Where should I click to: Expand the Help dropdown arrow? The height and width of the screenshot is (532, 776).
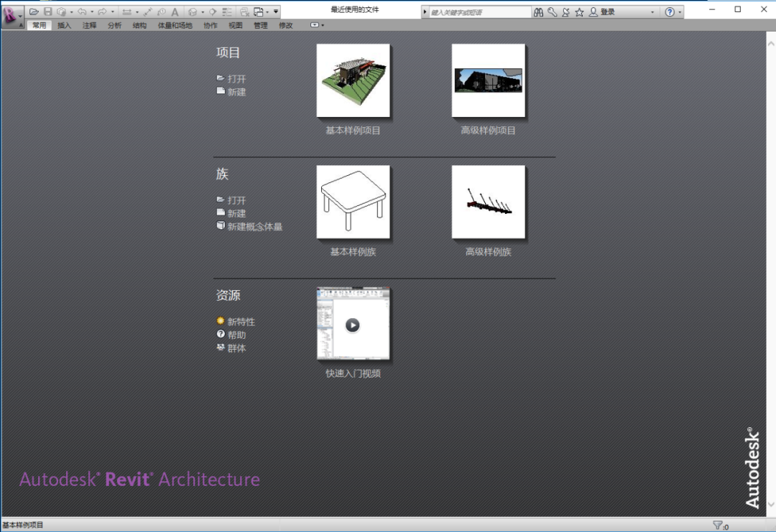click(680, 12)
